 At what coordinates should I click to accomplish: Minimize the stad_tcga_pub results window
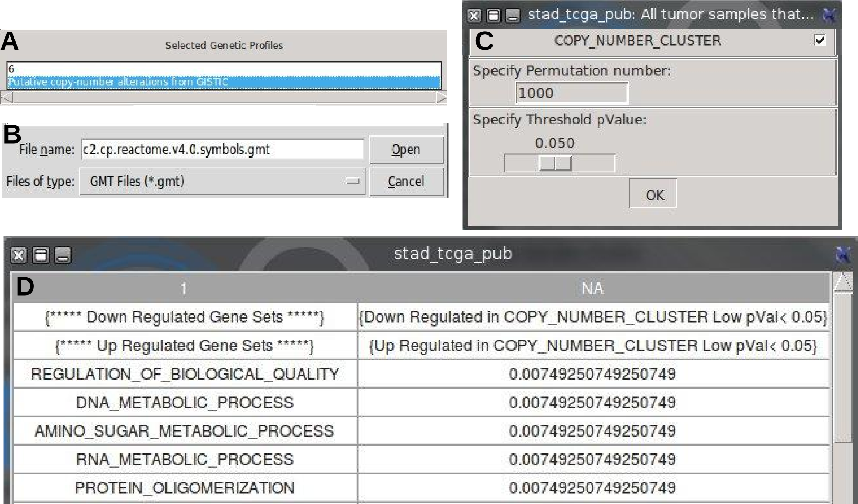pos(63,255)
